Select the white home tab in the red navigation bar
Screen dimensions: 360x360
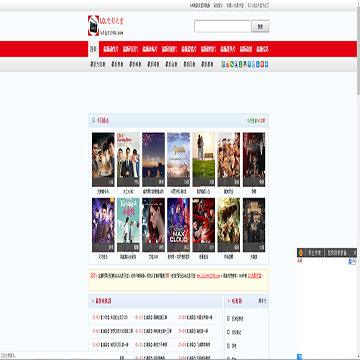coord(93,49)
